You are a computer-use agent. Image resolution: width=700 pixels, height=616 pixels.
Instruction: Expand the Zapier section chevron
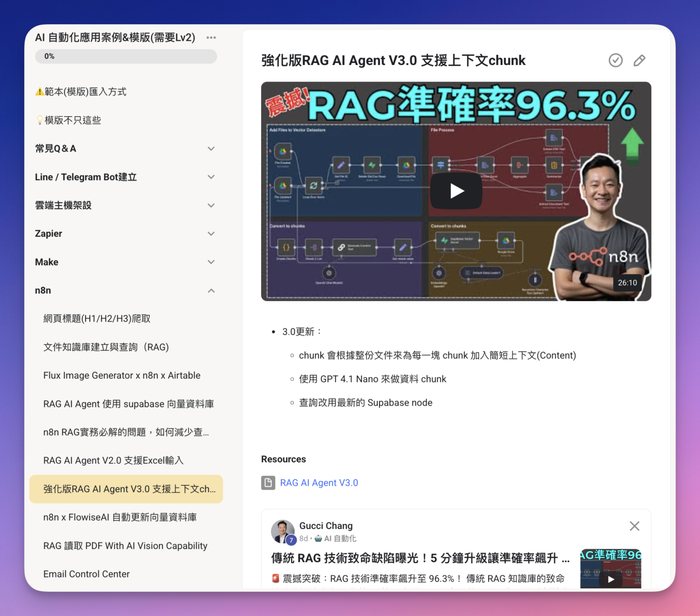click(x=211, y=234)
